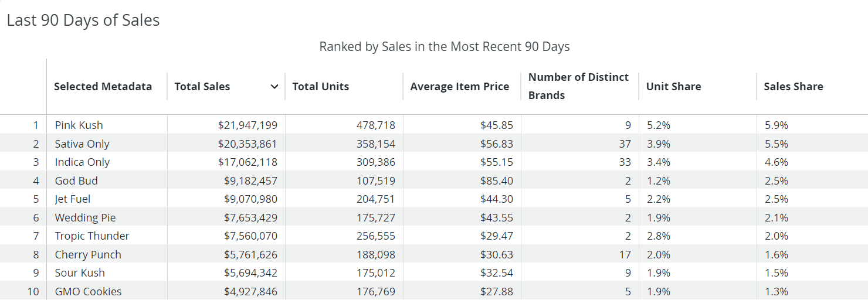Click the Average Item Price header
Screen dimensions: 868x300
coord(459,87)
